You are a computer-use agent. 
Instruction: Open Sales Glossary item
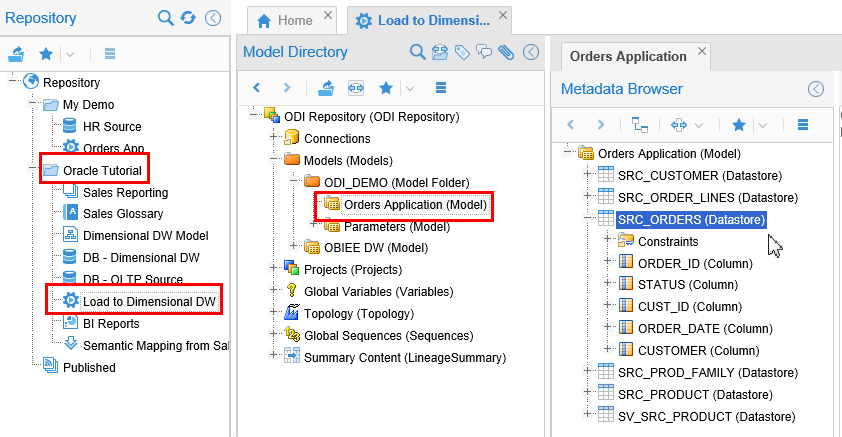tap(122, 214)
